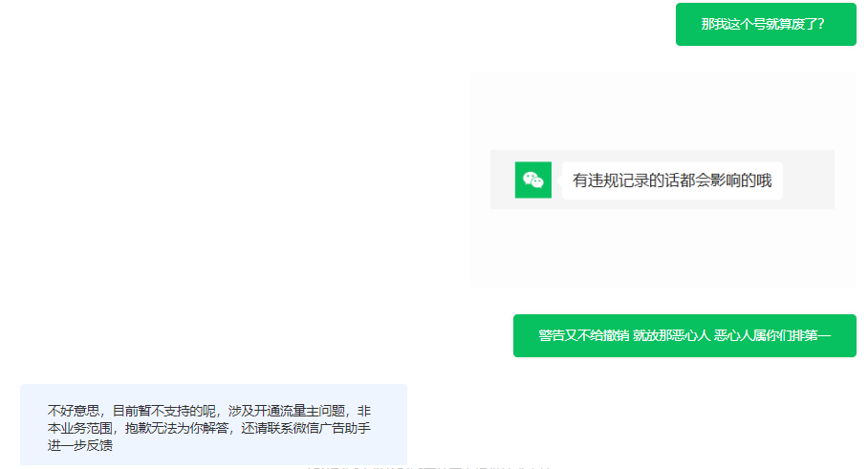This screenshot has height=469, width=868.
Task: Click '不好意思' at the start of the reply
Action: (74, 411)
